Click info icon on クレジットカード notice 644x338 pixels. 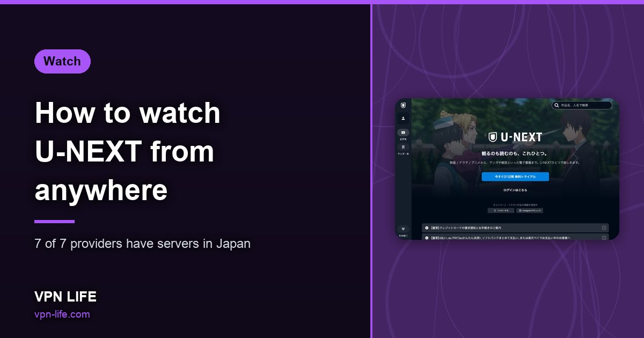coord(427,228)
